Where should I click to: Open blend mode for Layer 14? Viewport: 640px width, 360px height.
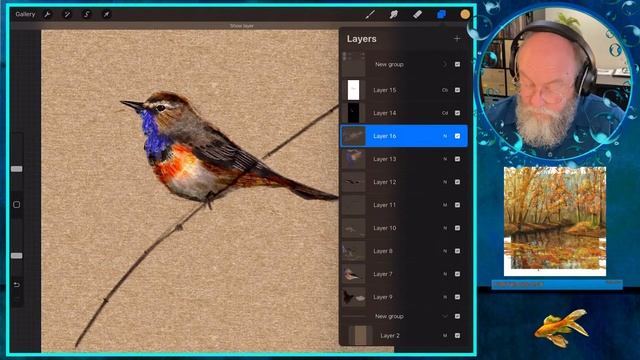coord(445,113)
